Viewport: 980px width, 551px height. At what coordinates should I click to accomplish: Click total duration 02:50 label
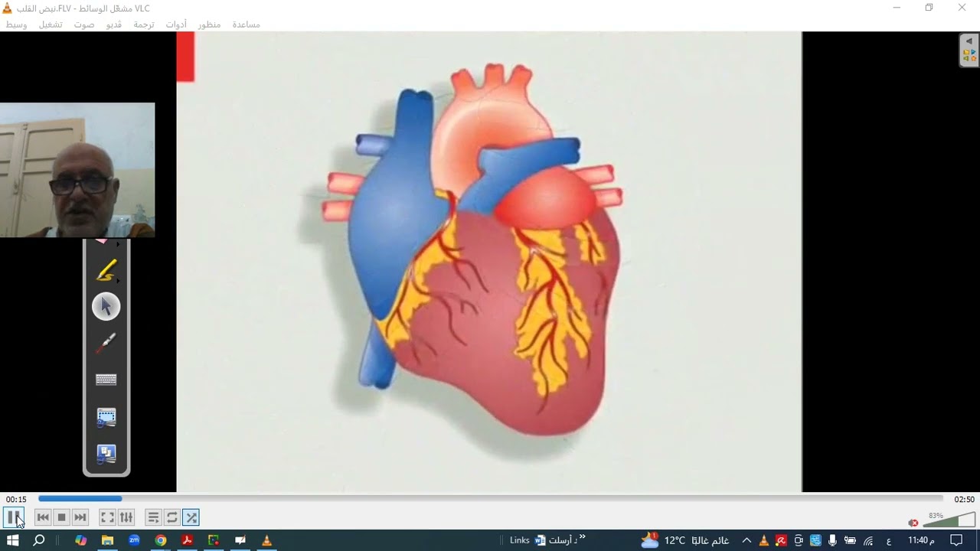click(x=964, y=499)
